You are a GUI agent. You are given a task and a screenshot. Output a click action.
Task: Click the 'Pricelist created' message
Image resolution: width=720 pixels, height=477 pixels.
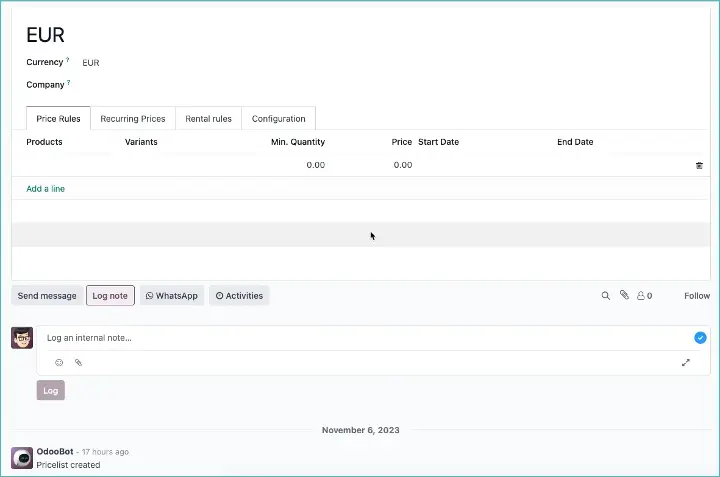click(68, 465)
